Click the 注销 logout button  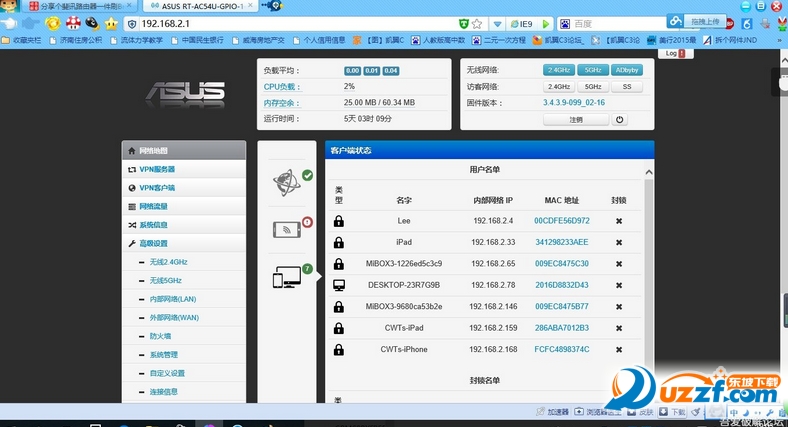576,120
